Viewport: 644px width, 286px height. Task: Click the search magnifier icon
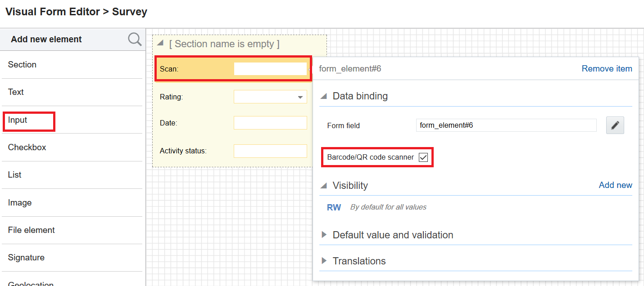point(135,40)
